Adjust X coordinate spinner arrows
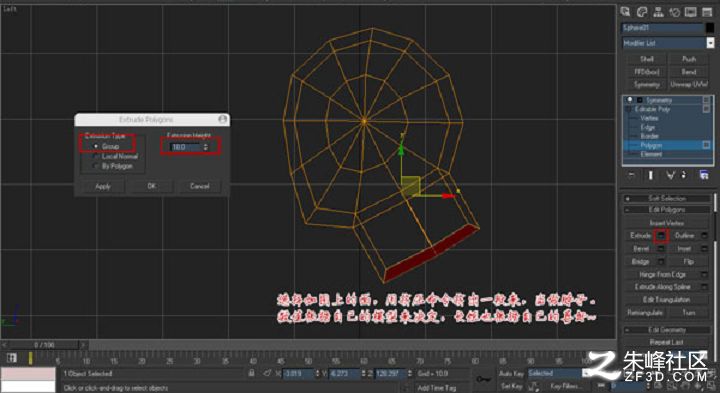This screenshot has width=720, height=393. (317, 374)
